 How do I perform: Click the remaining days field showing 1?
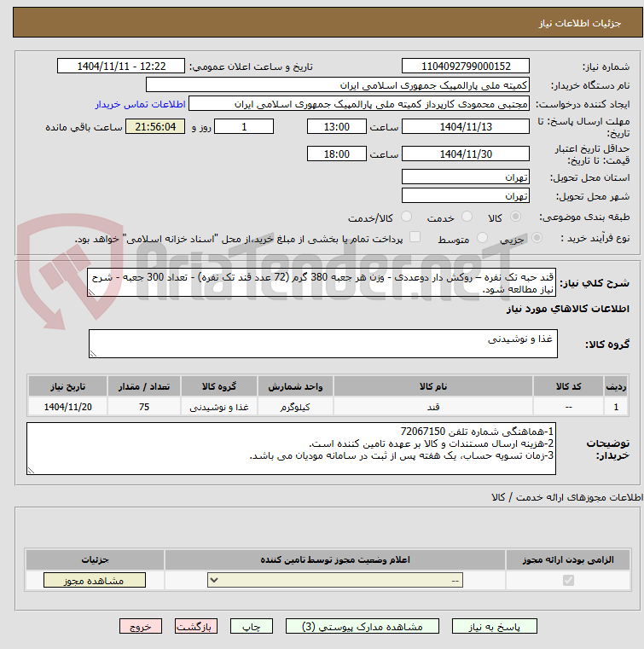tap(244, 127)
